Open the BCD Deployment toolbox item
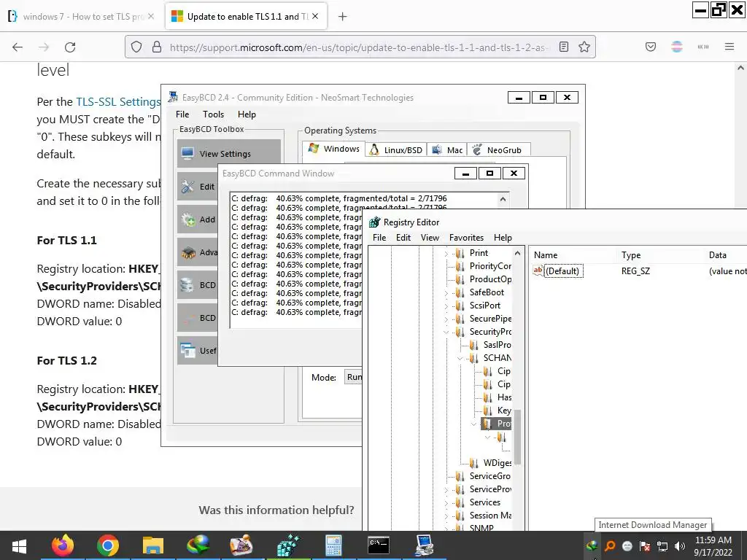The image size is (747, 560). tap(198, 318)
